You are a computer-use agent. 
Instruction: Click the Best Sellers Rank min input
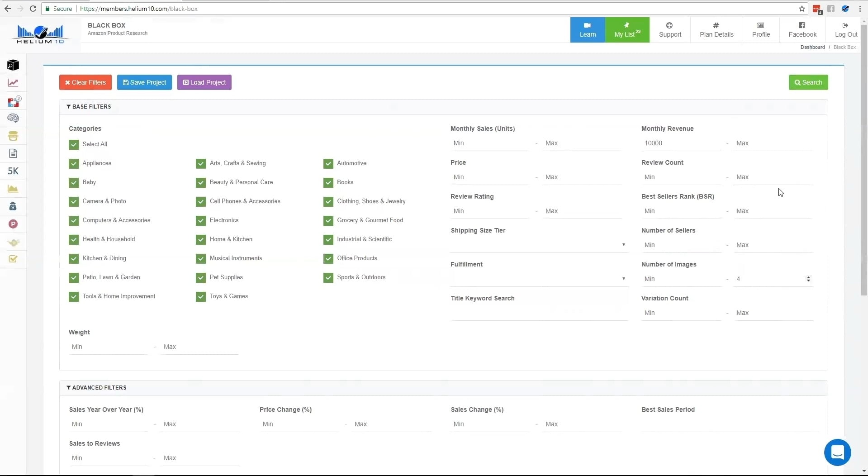[681, 211]
